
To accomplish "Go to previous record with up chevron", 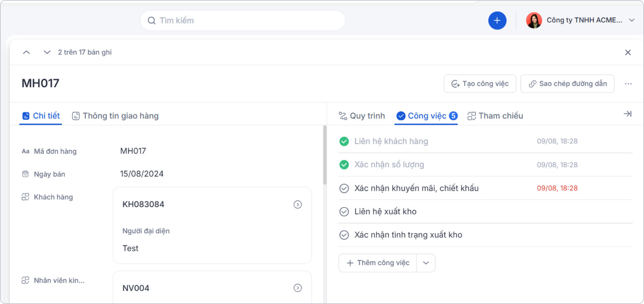I will (26, 52).
